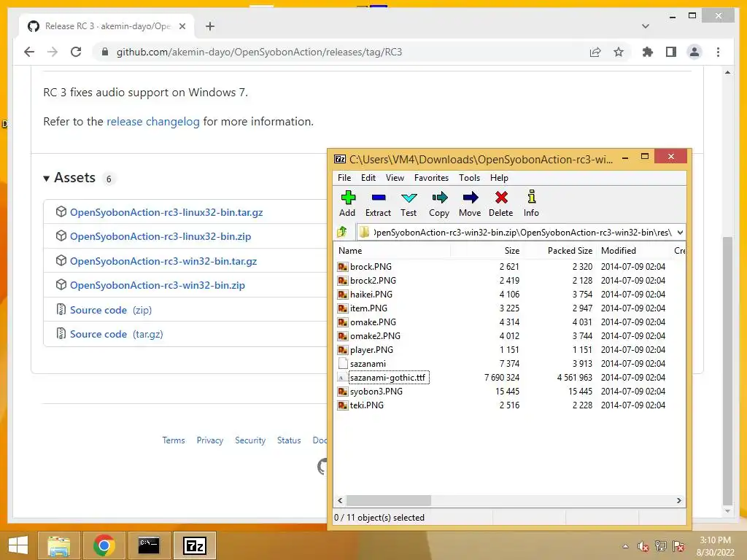Click the 7-Zip taskbar icon
Viewport: 747px width, 560px height.
(194, 545)
